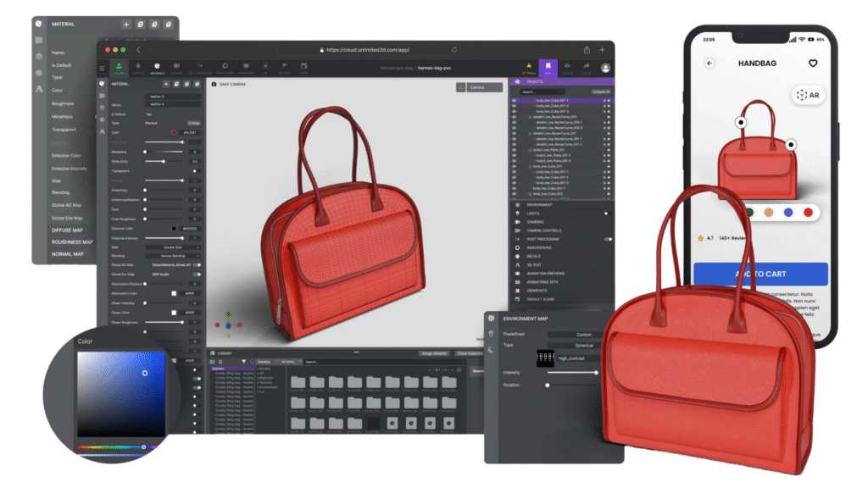Click the Add to Cart button

coord(760,274)
